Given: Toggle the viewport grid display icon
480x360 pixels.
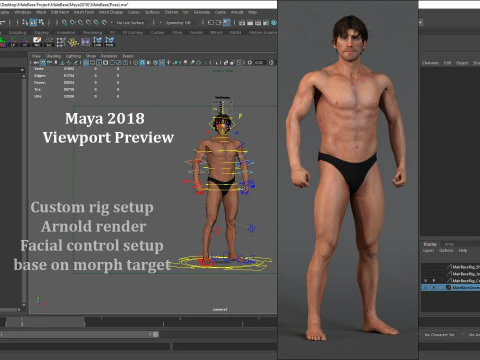Looking at the screenshot, I should [x=86, y=62].
